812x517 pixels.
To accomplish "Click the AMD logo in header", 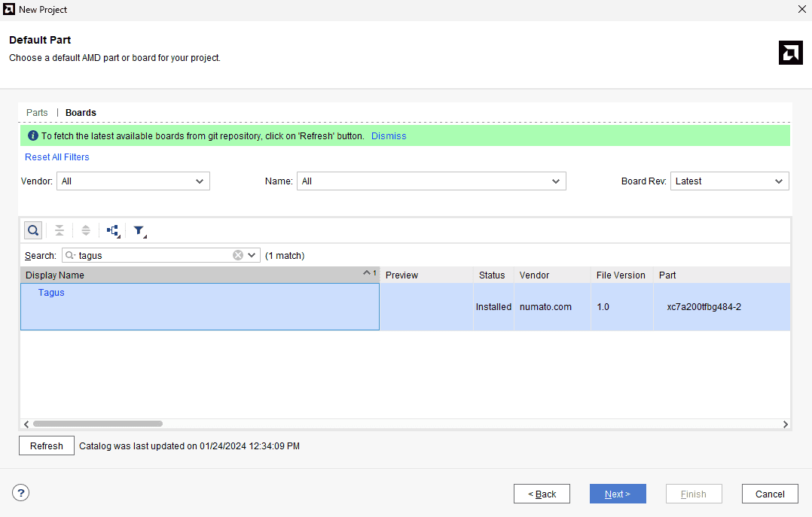I will tap(790, 53).
